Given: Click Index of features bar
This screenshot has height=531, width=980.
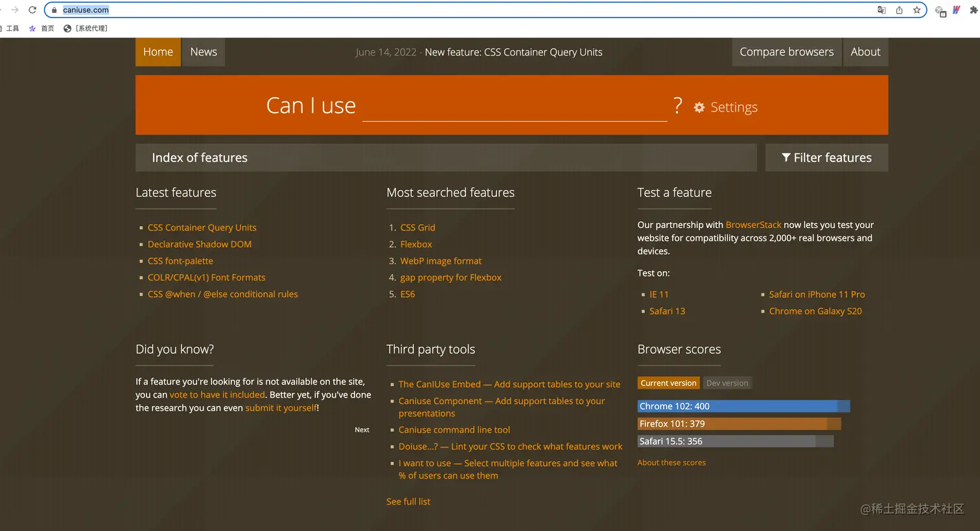Looking at the screenshot, I should 446,157.
